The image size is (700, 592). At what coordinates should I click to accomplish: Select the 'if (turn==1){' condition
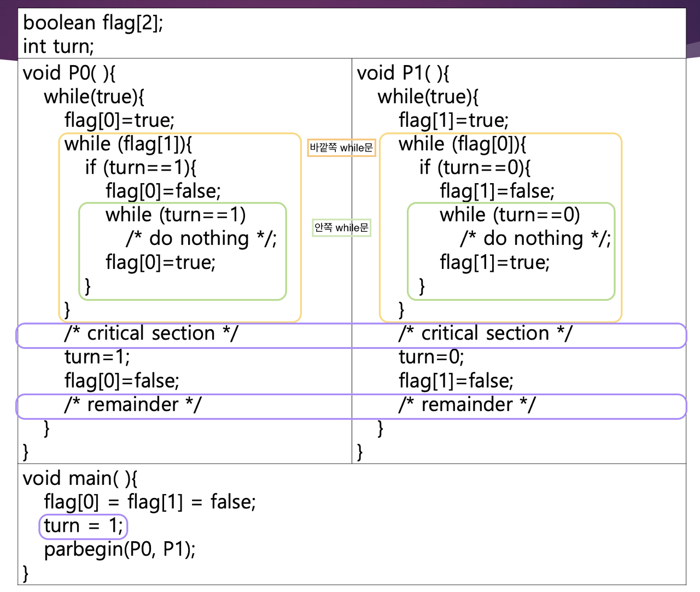coord(141,167)
